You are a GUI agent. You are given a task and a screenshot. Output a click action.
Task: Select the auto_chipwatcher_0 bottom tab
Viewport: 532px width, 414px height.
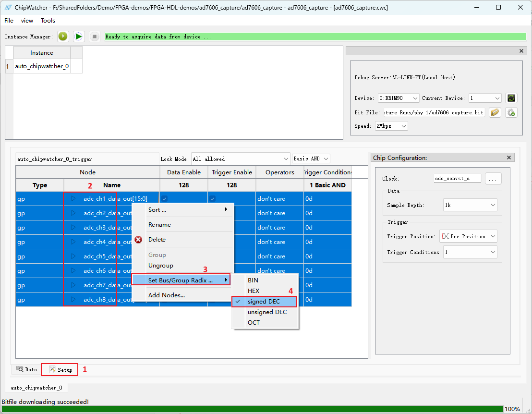tap(36, 388)
